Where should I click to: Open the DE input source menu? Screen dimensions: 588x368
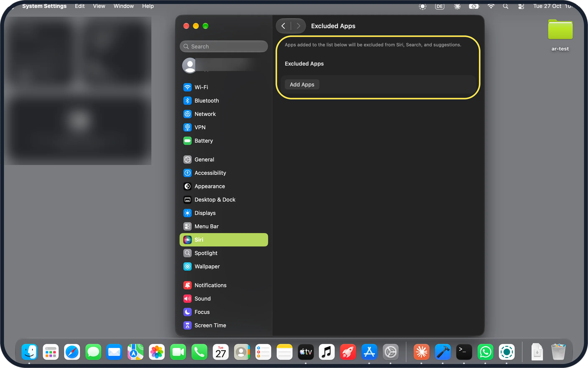(440, 6)
